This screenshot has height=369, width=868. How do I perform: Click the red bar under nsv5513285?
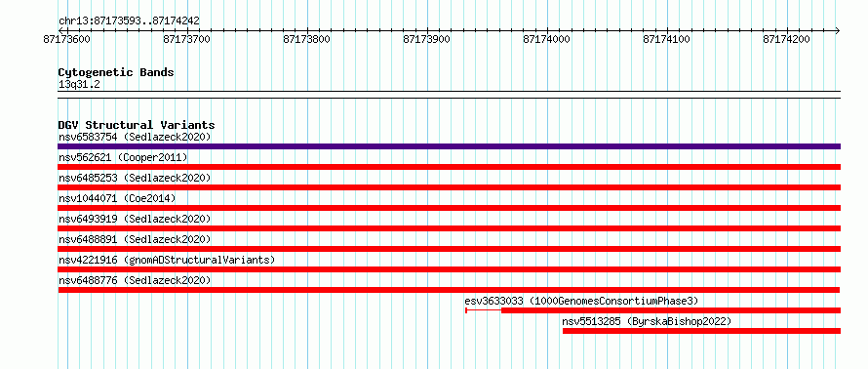click(701, 331)
